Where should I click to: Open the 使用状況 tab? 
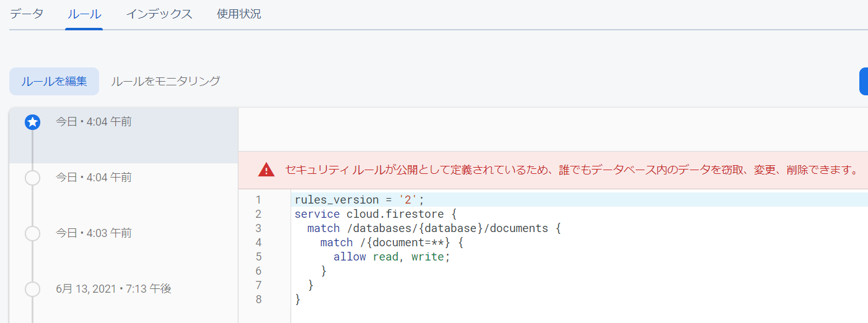(239, 14)
